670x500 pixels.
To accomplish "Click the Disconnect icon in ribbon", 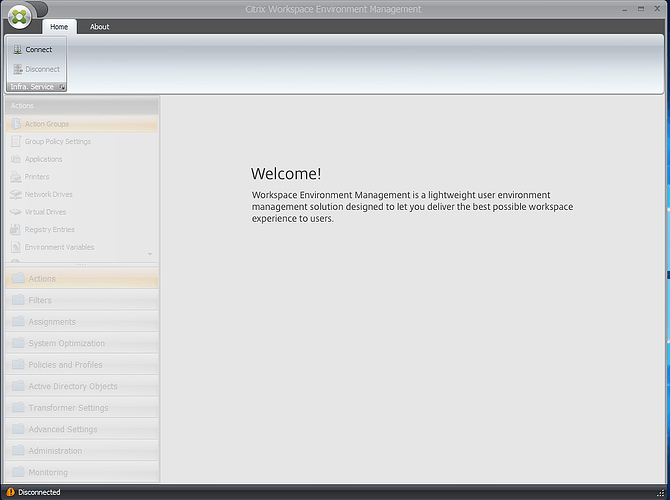I will (x=17, y=69).
